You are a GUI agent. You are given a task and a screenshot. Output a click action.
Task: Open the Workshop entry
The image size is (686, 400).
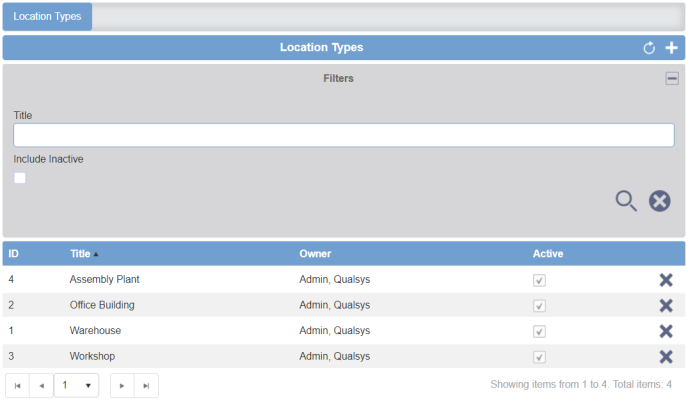click(92, 356)
